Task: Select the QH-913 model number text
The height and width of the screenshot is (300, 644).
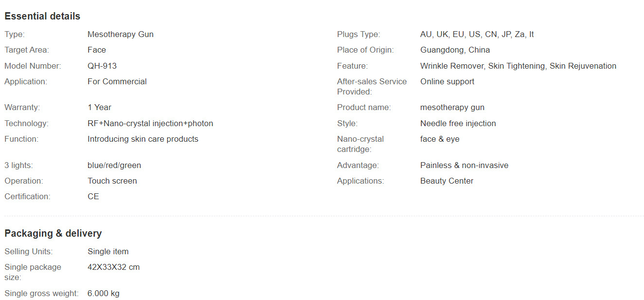Action: click(x=102, y=66)
